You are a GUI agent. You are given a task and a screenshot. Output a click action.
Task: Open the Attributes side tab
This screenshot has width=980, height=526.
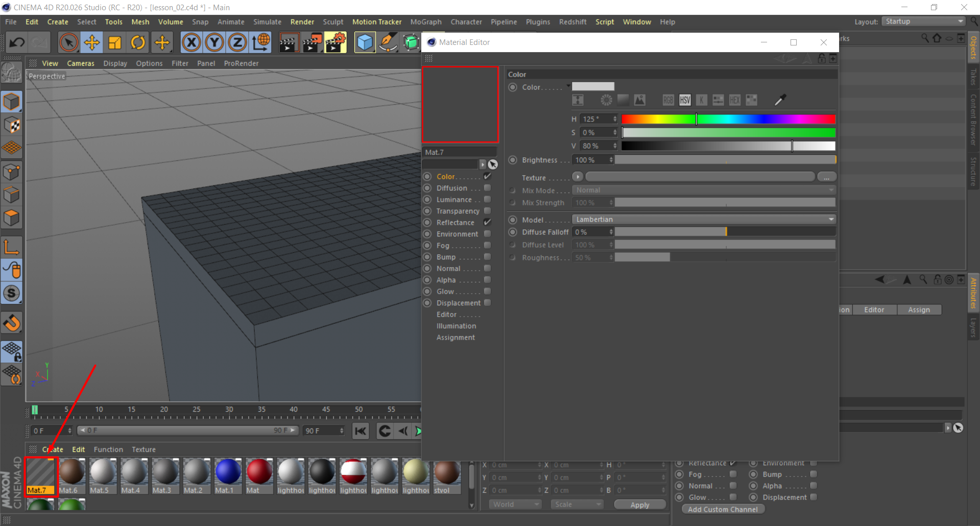[x=973, y=293]
